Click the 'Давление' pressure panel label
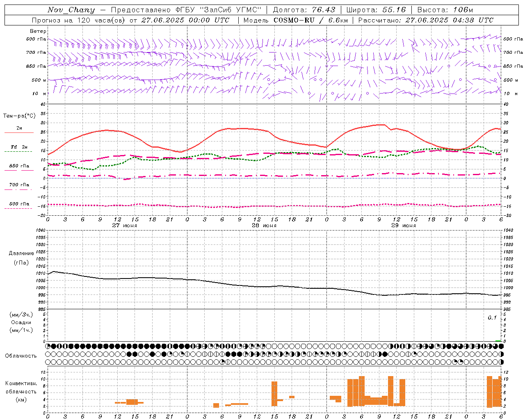Viewport: 525px width, 420px height. [x=21, y=253]
